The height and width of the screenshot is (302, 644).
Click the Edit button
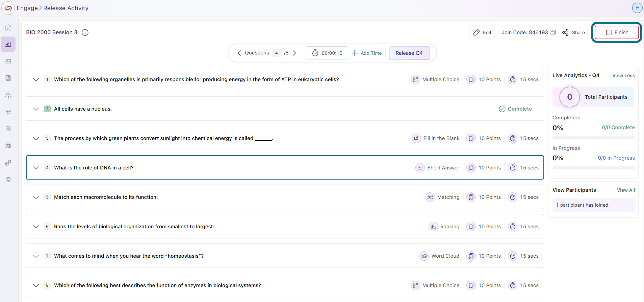point(482,32)
